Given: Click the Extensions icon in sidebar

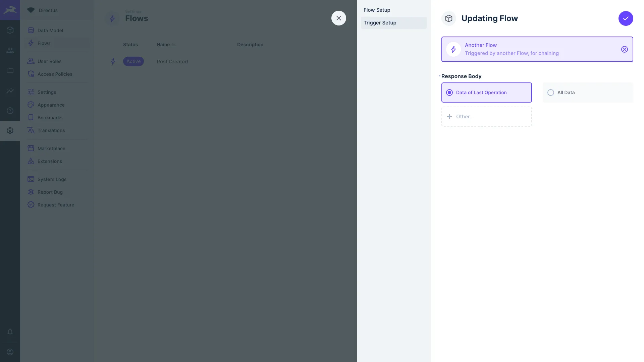Looking at the screenshot, I should [x=31, y=161].
